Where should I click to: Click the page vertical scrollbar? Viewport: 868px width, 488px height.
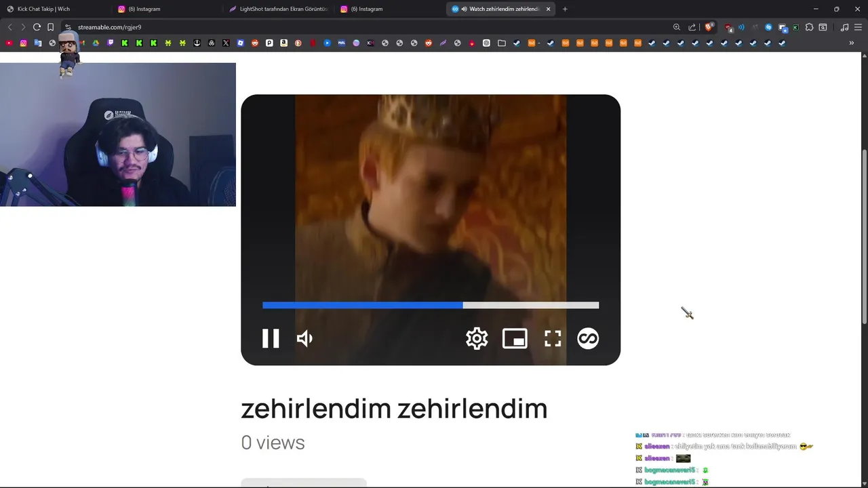click(864, 237)
